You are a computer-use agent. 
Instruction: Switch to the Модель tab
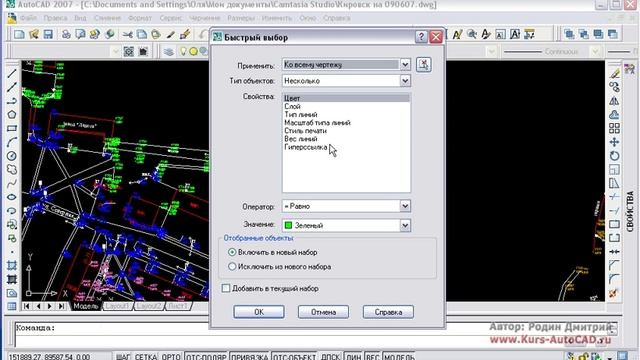[86, 306]
